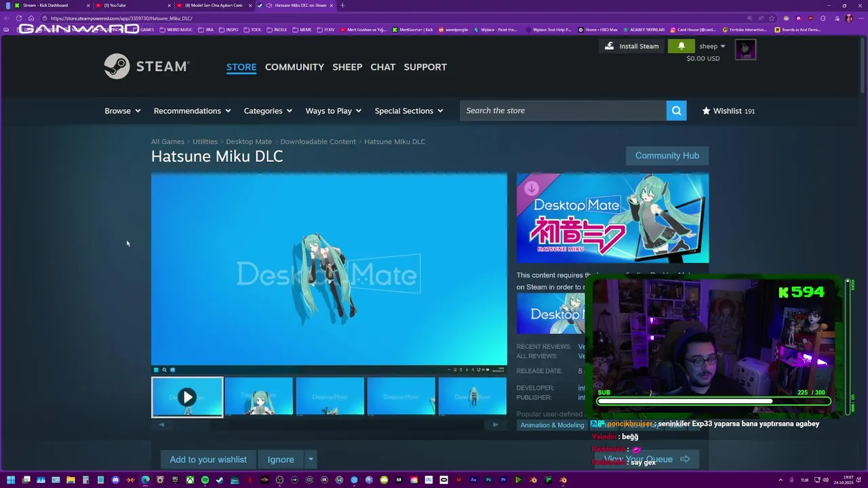This screenshot has width=868, height=488.
Task: Open Steam client from the taskbar
Action: [x=220, y=480]
